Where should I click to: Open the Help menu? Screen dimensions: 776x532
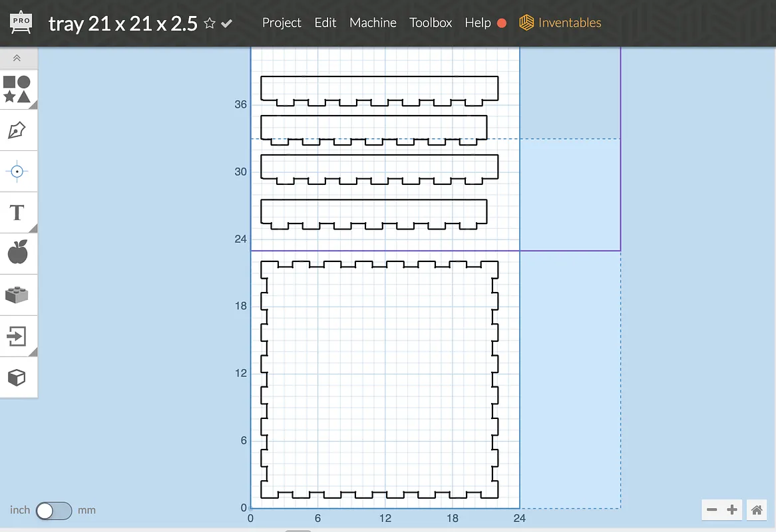[x=477, y=23]
